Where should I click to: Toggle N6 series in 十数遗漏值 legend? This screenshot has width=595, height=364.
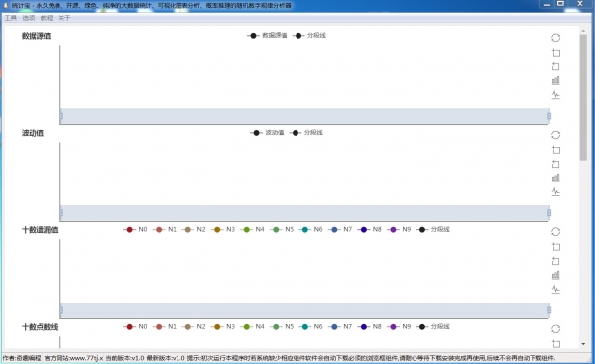(311, 230)
